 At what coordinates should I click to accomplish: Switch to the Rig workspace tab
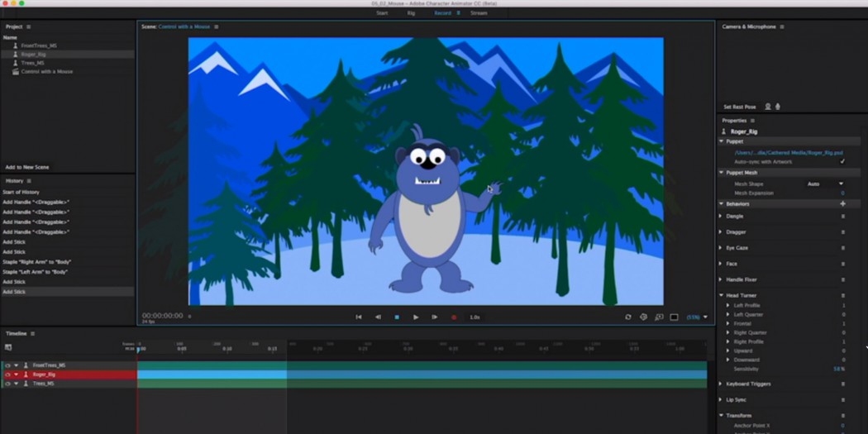pos(412,12)
